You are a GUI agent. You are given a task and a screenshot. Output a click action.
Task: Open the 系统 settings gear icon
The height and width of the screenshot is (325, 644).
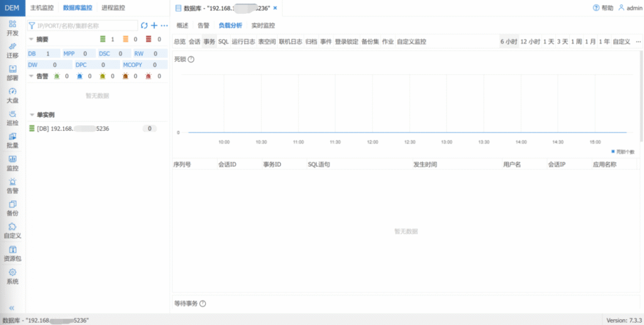tap(13, 276)
